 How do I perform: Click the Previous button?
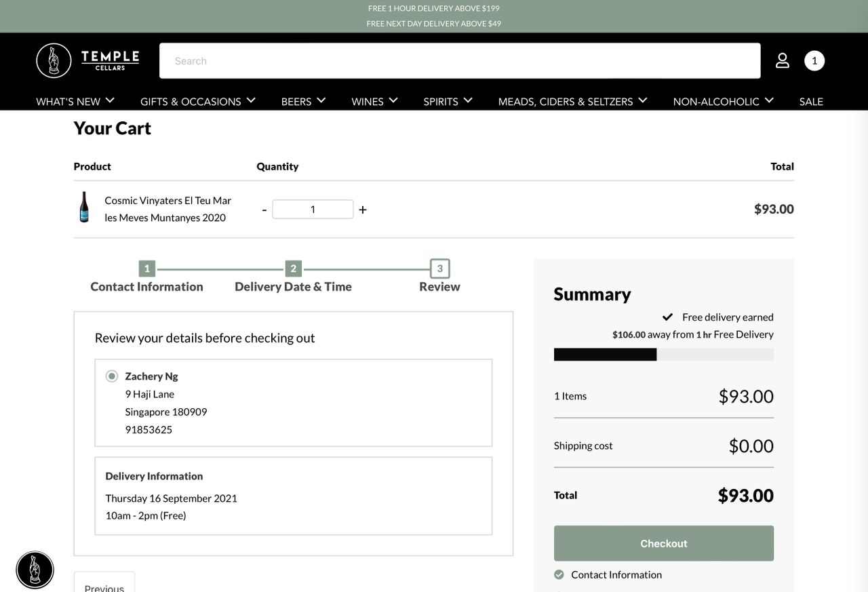[104, 583]
